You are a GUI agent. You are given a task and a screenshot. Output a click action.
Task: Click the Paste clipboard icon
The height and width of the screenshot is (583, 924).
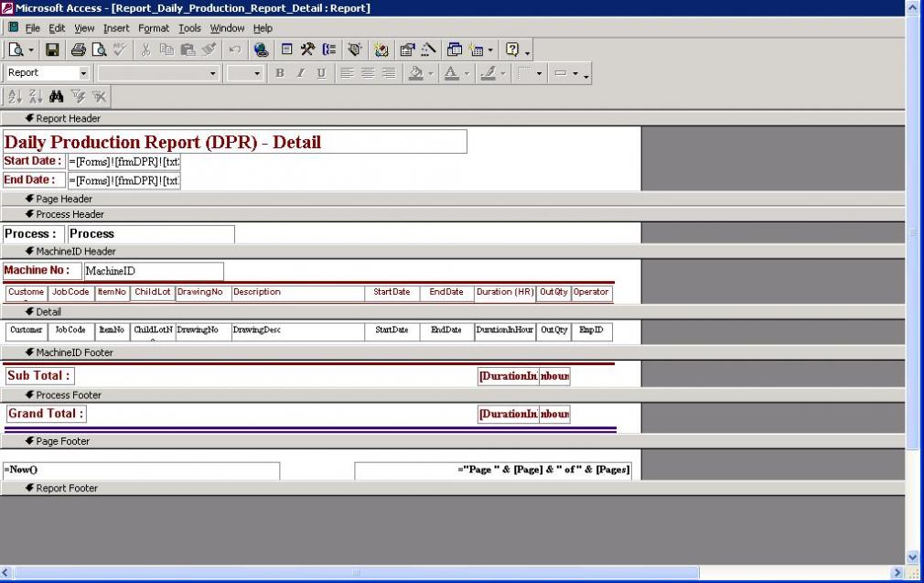coord(188,50)
